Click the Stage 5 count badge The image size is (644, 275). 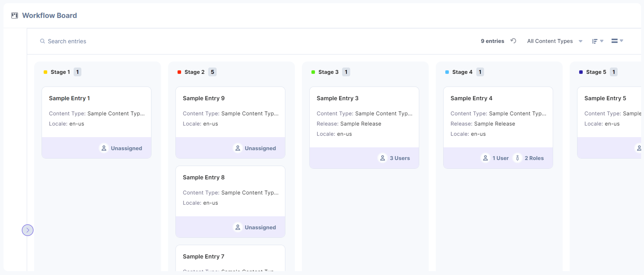(613, 72)
